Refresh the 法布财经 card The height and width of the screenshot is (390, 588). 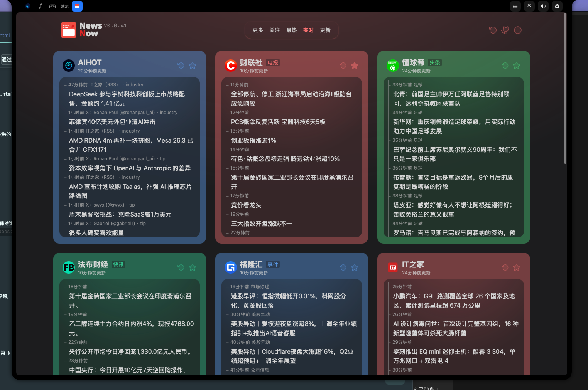pos(181,267)
